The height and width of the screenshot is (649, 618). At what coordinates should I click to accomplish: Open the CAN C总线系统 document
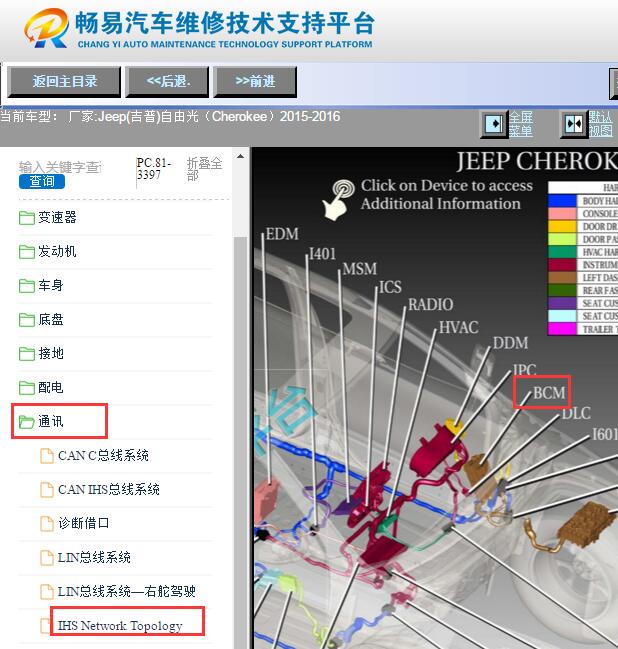click(103, 455)
